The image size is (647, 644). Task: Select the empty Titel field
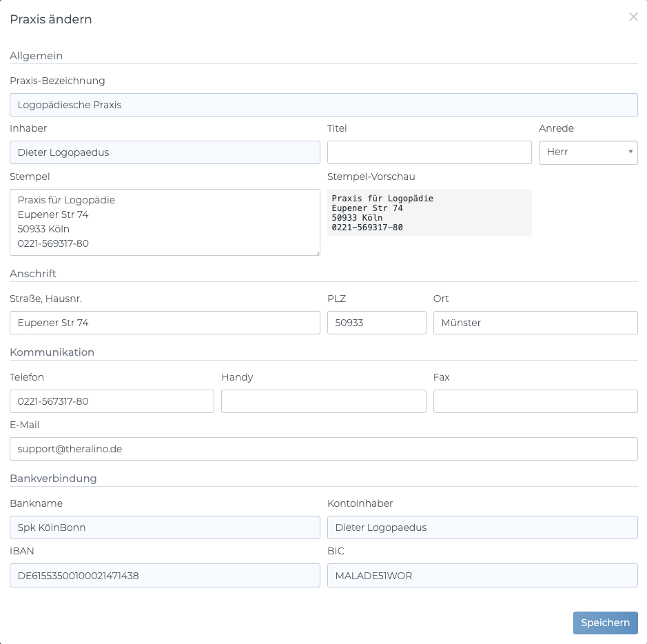pyautogui.click(x=429, y=152)
